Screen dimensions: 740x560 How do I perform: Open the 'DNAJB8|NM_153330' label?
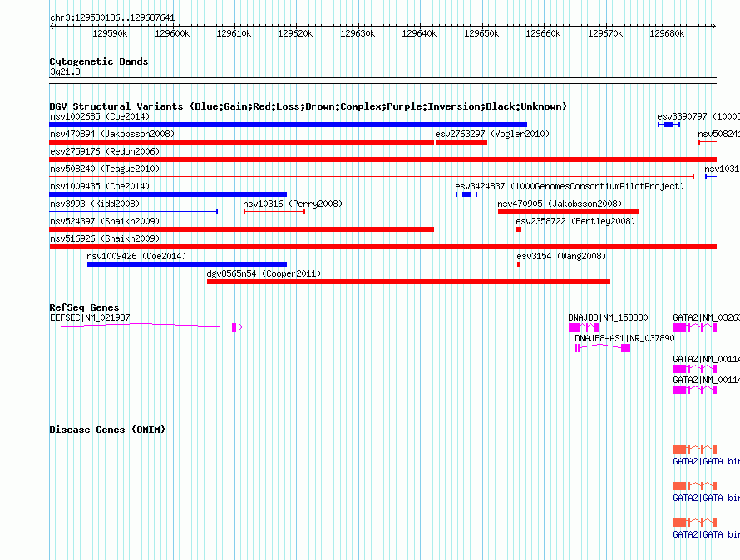[608, 317]
